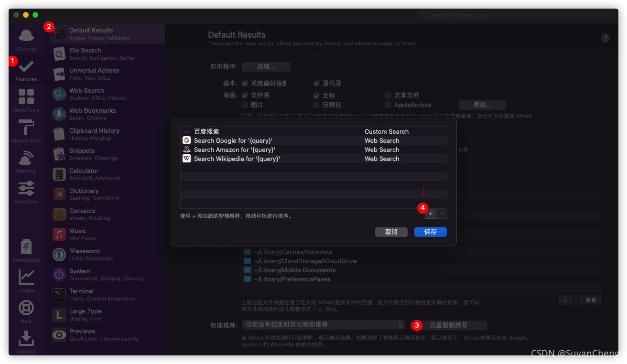Select ~/Library/Mobile Documents row
The width and height of the screenshot is (627, 364).
[x=421, y=270]
